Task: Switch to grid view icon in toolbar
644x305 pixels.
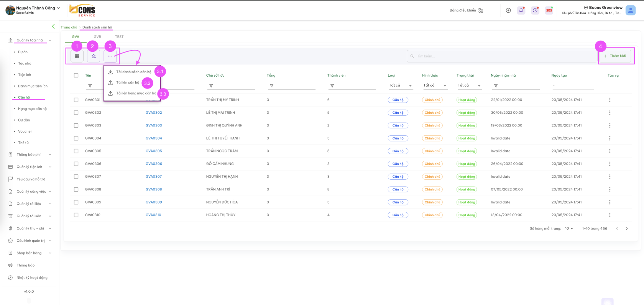Action: [77, 56]
